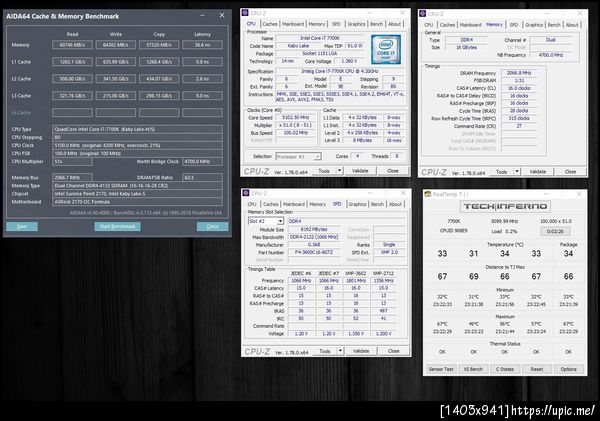Select CAS# Latency 16.0 clocks value
The image size is (600, 421).
[x=519, y=88]
